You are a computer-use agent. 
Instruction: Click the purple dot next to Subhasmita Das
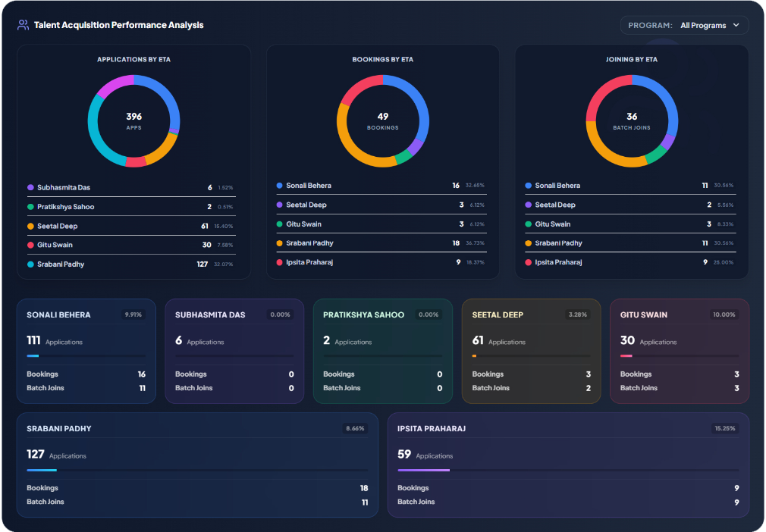click(30, 187)
